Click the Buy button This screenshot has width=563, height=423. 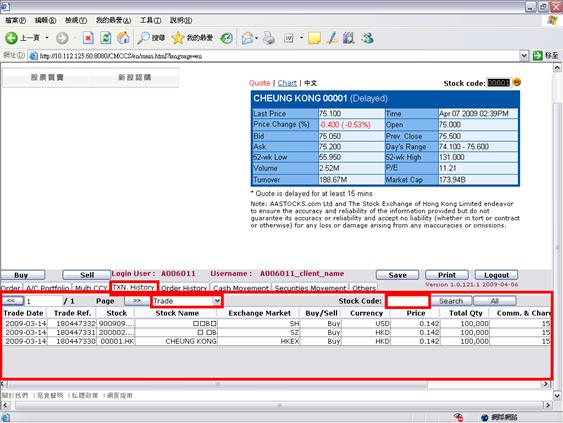(22, 275)
